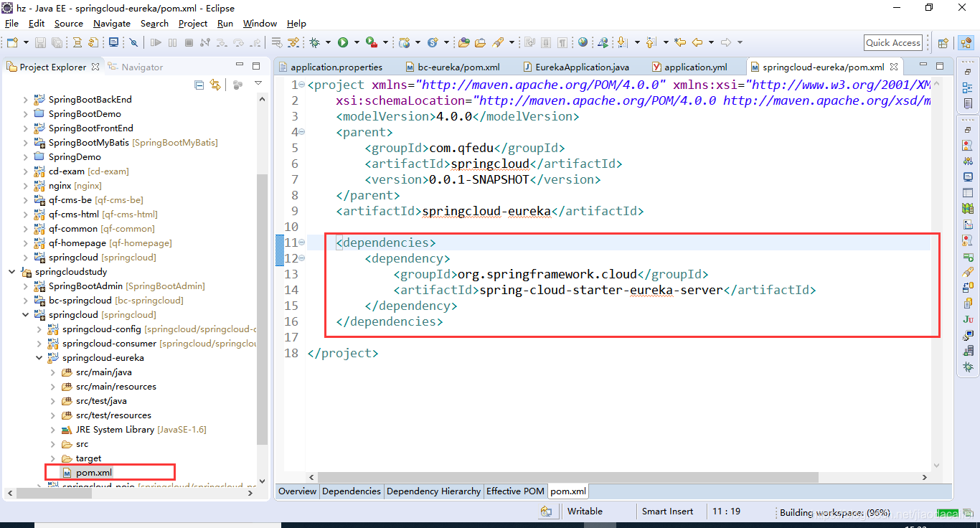This screenshot has width=980, height=528.
Task: Expand JRE System Library node
Action: point(53,430)
